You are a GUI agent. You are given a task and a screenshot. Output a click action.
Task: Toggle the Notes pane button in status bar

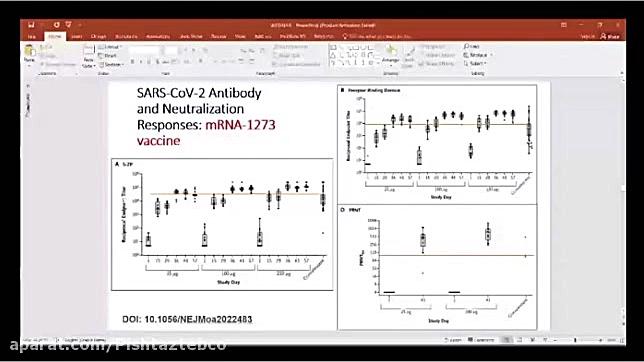point(452,340)
